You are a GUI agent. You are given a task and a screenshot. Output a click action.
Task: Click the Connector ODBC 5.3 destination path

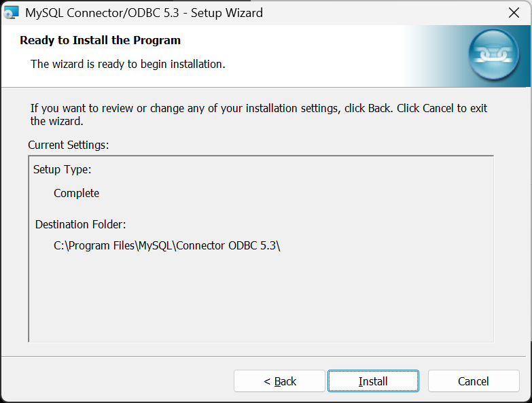click(x=167, y=246)
